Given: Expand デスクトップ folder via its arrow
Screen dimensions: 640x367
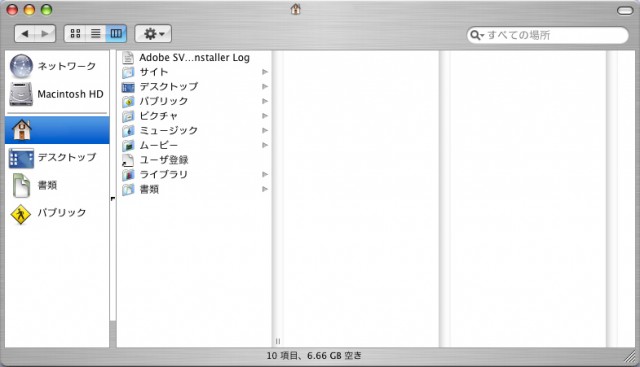Looking at the screenshot, I should [x=265, y=87].
